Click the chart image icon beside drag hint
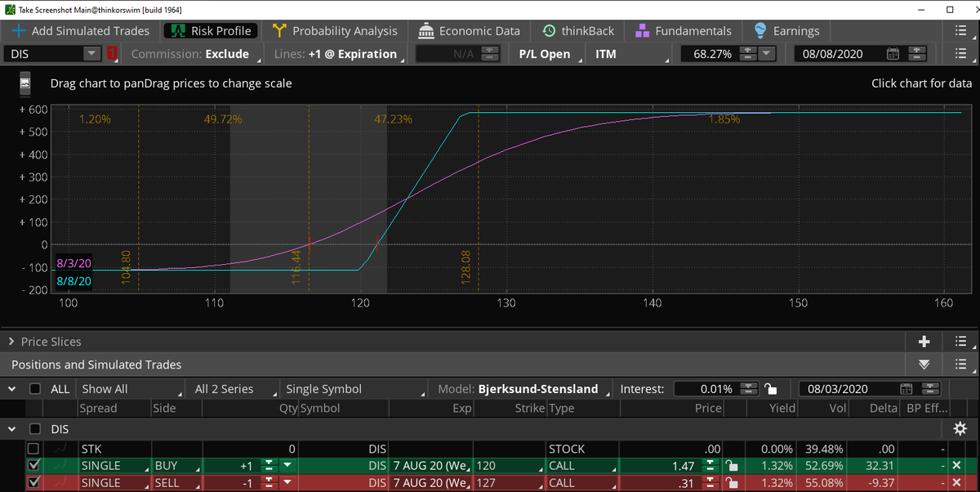 click(24, 83)
